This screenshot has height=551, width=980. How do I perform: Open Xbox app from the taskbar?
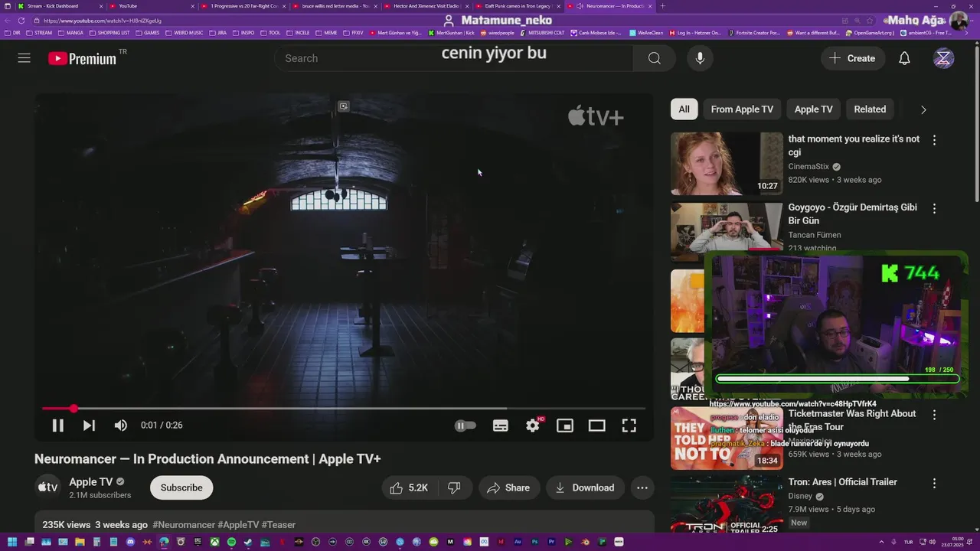(x=214, y=542)
